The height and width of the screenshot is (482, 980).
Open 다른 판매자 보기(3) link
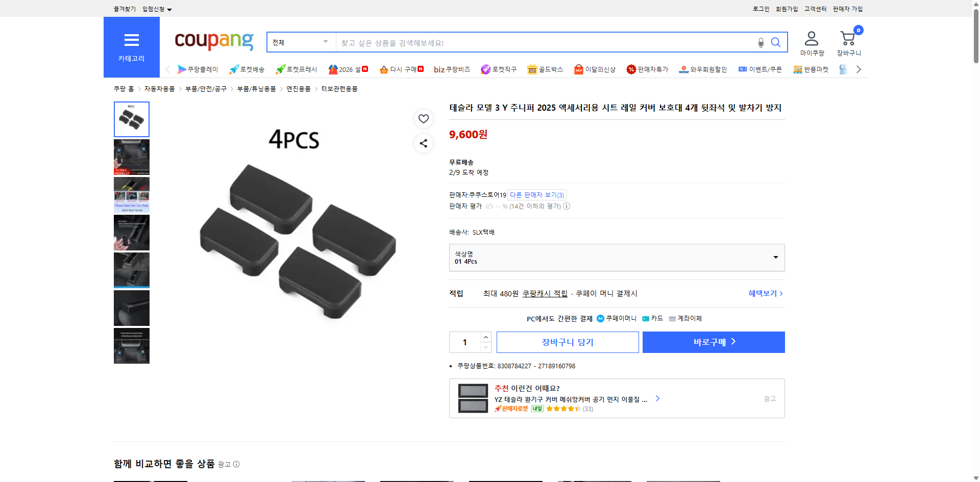coord(536,194)
